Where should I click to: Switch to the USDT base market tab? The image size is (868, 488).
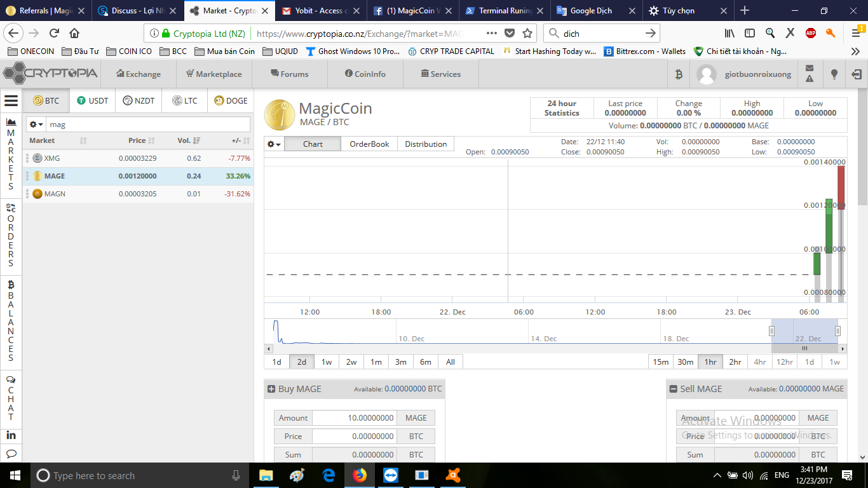coord(93,100)
